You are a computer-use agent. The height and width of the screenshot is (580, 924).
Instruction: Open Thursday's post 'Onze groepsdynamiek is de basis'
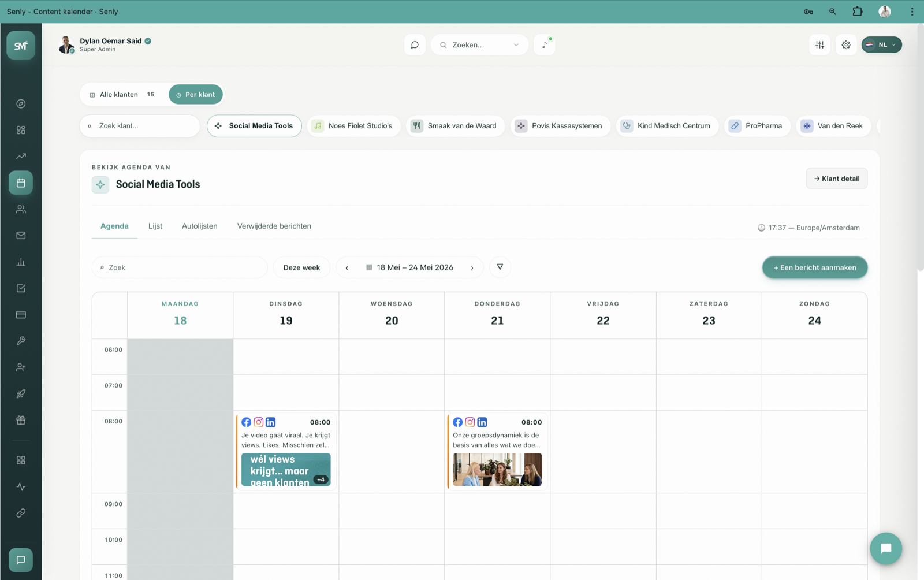pos(497,451)
